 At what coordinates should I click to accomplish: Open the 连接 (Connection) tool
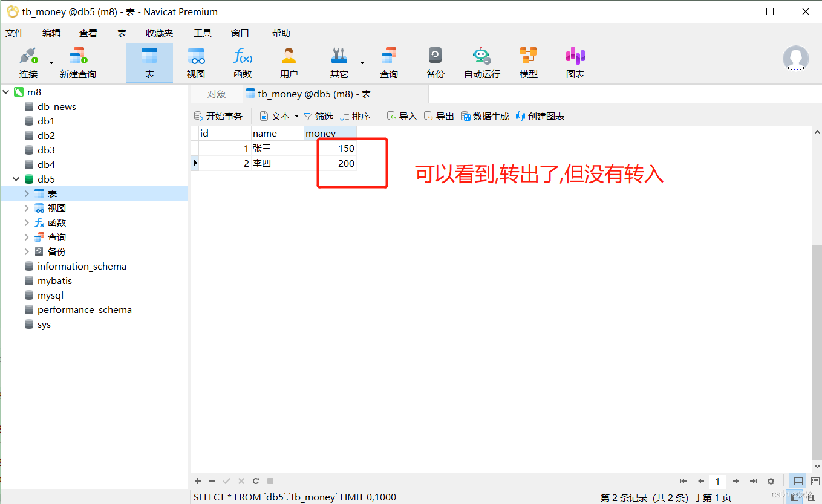tap(28, 63)
